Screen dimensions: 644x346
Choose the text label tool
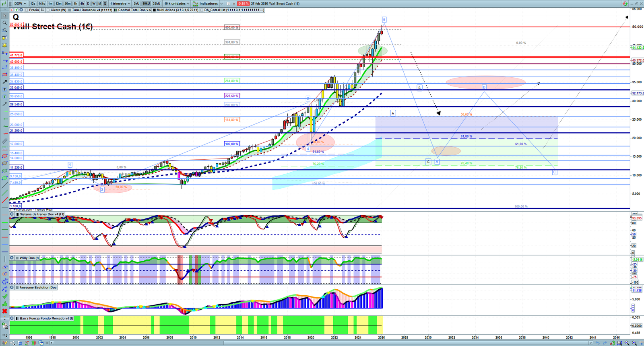(x=4, y=89)
